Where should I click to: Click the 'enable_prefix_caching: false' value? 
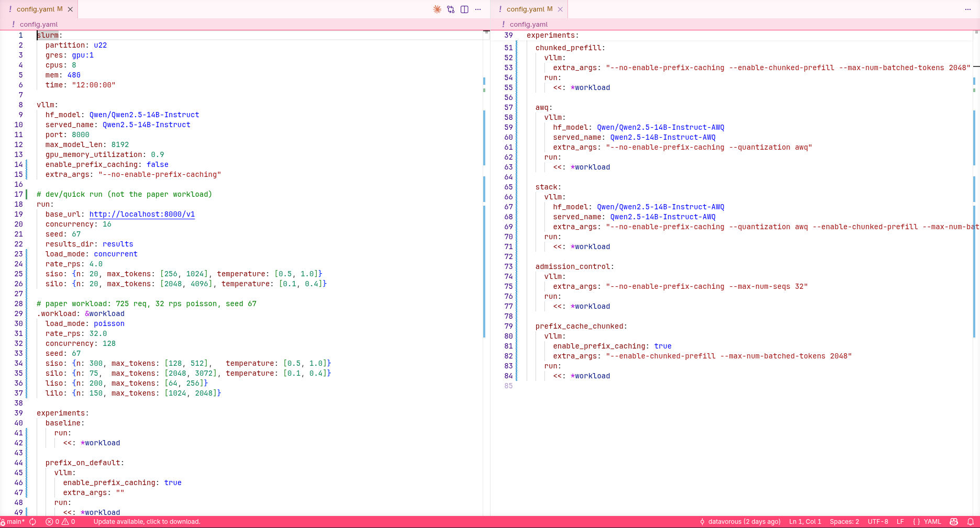coord(158,164)
